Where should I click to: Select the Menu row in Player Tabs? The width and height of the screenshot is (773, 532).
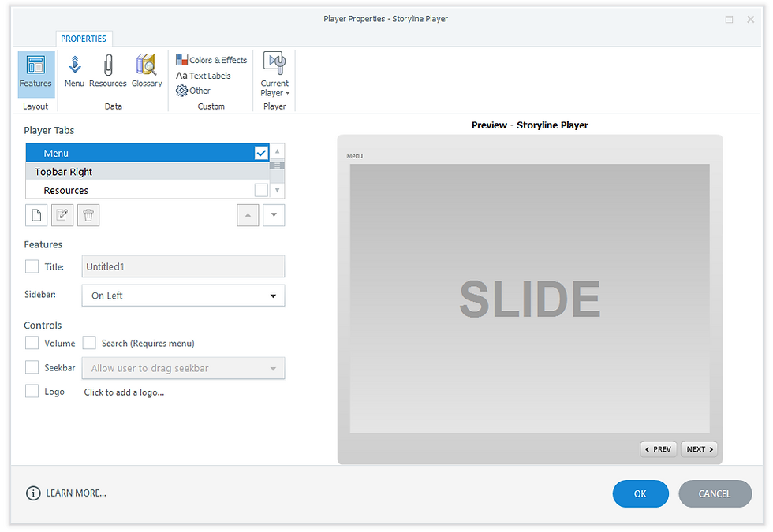[148, 153]
